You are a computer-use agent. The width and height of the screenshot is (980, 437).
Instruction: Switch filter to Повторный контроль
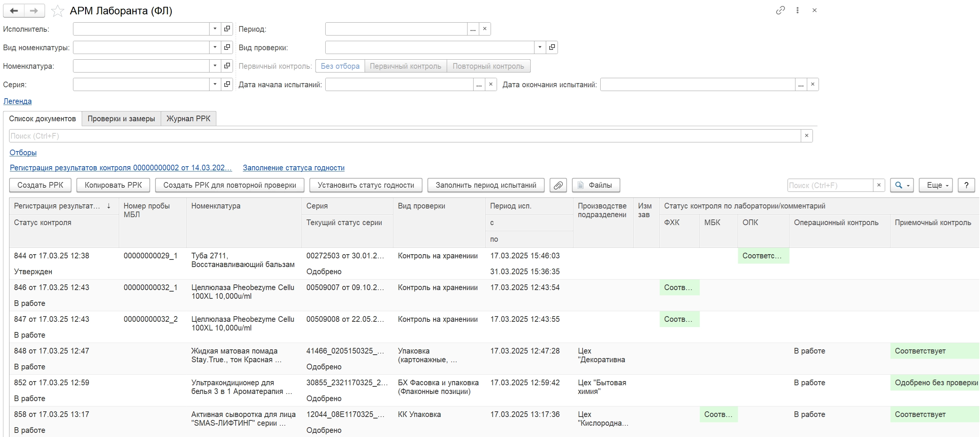point(488,66)
